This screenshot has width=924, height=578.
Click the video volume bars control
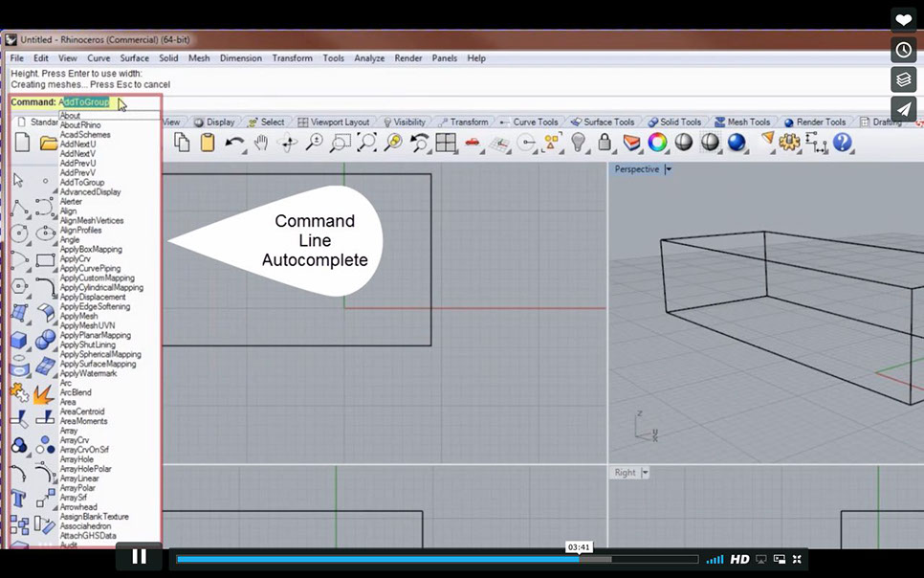(x=715, y=559)
